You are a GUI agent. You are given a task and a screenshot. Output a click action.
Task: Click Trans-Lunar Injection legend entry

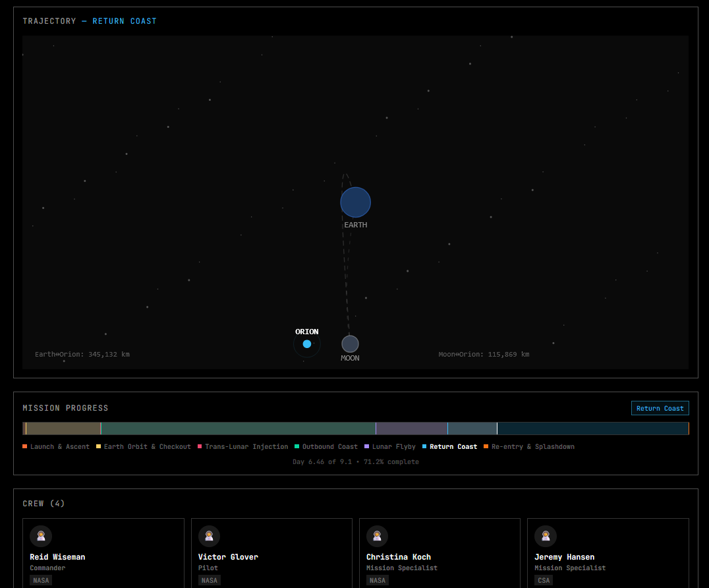pos(243,447)
